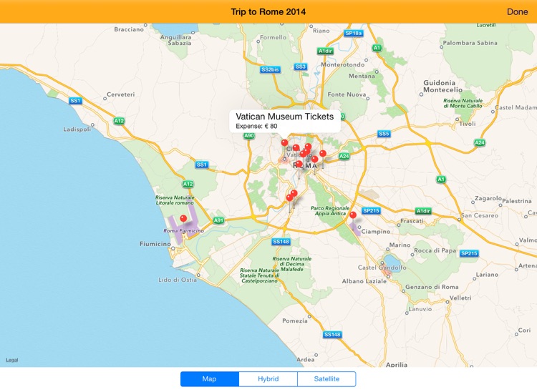Select the red pin at Ciampino airport

pos(353,215)
